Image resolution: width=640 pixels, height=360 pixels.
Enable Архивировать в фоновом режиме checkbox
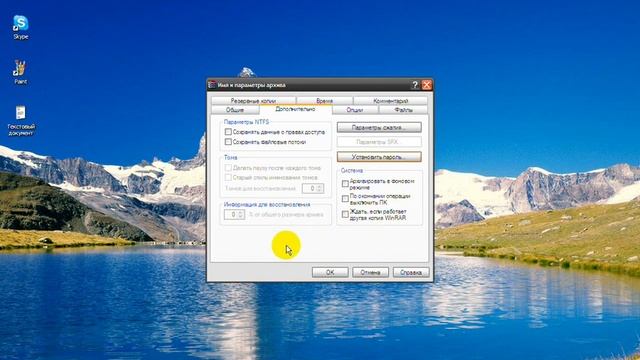click(x=345, y=184)
